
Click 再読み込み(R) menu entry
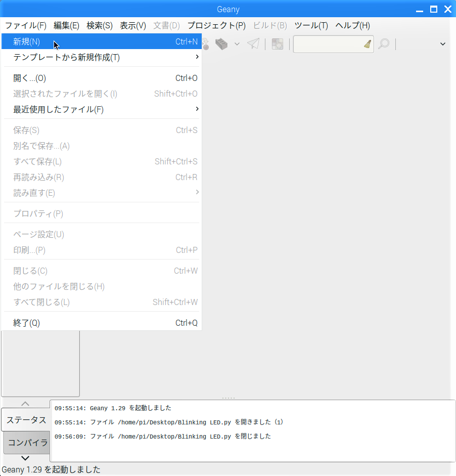point(102,177)
